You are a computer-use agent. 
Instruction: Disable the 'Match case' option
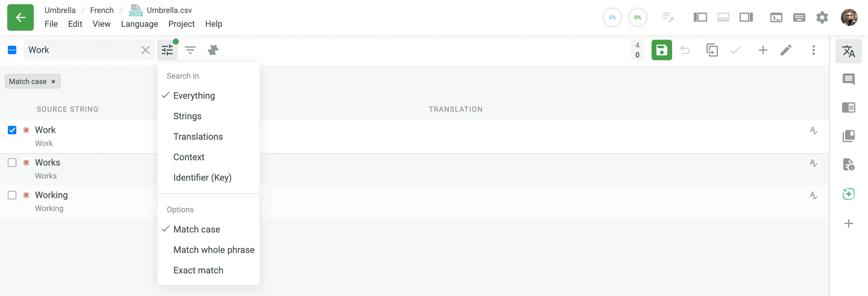tap(197, 229)
